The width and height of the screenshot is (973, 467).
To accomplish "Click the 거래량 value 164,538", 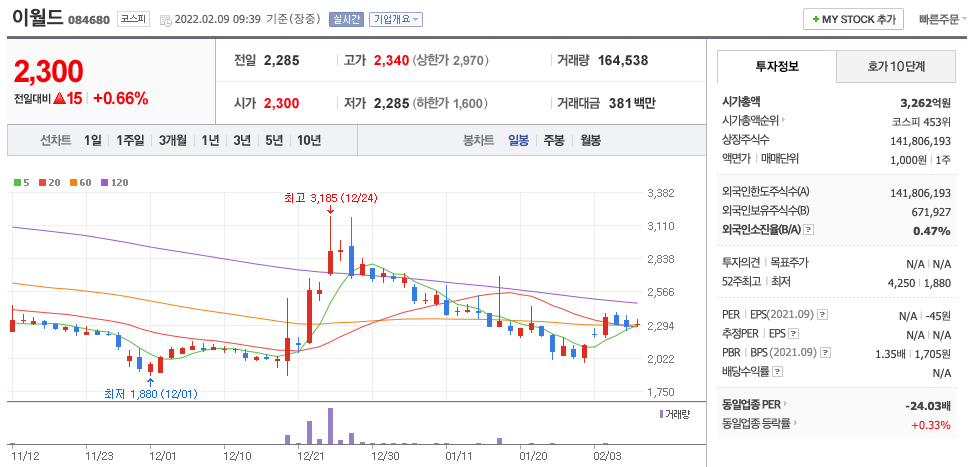I will click(x=623, y=61).
